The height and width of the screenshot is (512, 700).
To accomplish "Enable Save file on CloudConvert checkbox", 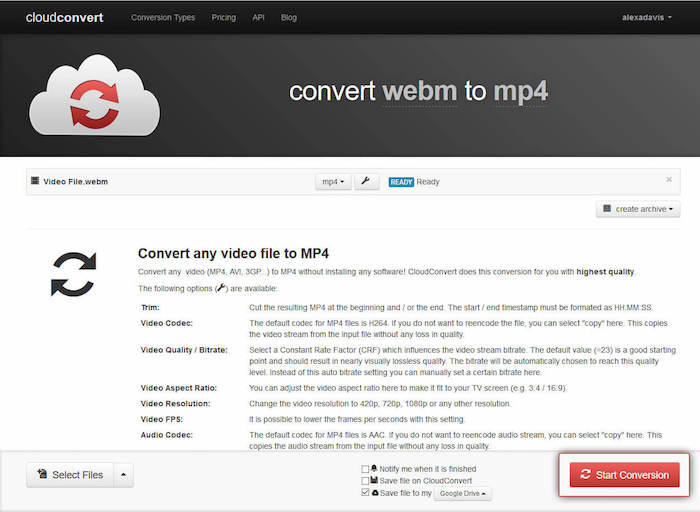I will (365, 481).
